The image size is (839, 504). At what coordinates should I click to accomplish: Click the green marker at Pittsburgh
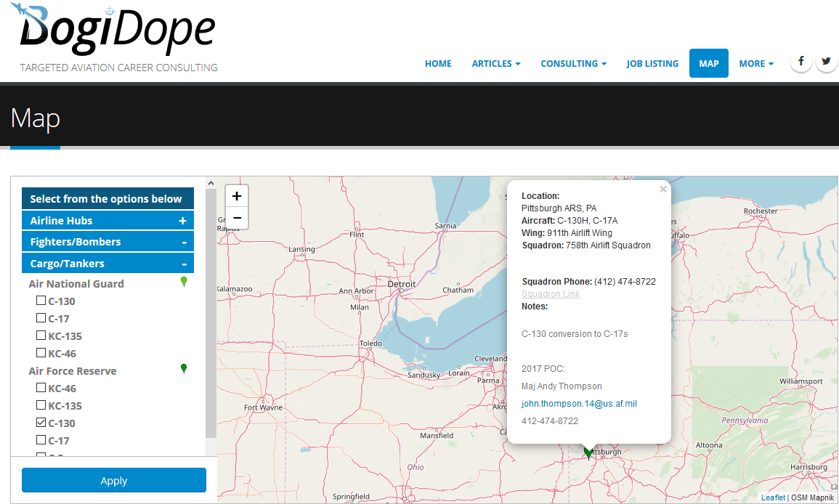(x=588, y=453)
